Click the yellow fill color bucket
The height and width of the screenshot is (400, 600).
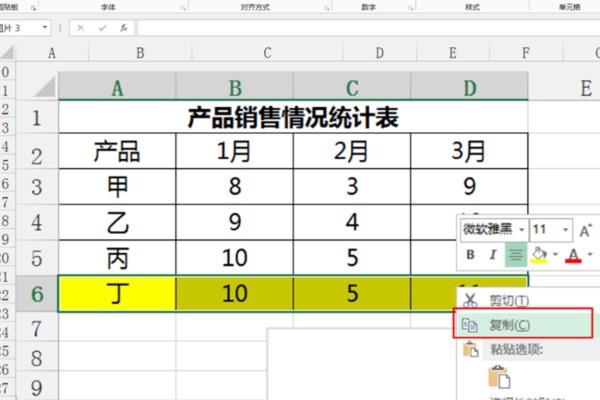click(x=539, y=256)
